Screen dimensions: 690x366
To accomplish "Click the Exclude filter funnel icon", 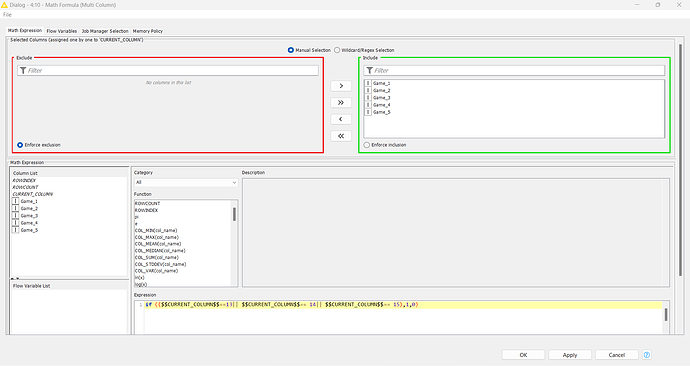I will [x=23, y=70].
